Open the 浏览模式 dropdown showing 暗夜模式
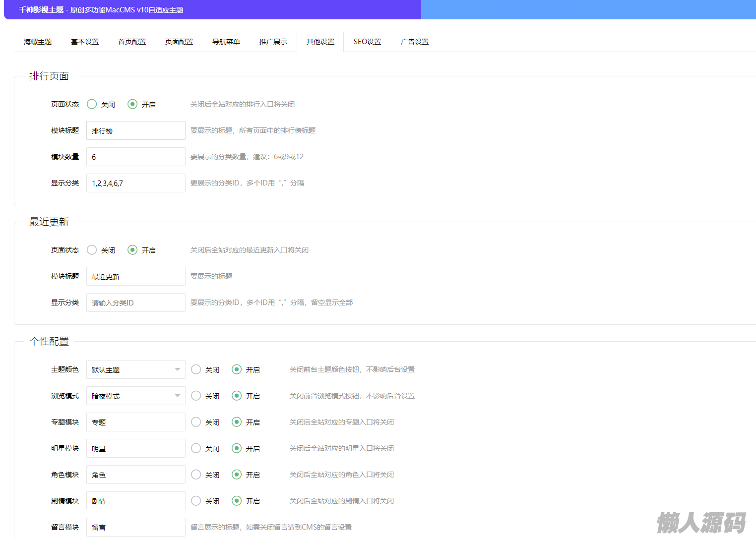 [x=135, y=396]
